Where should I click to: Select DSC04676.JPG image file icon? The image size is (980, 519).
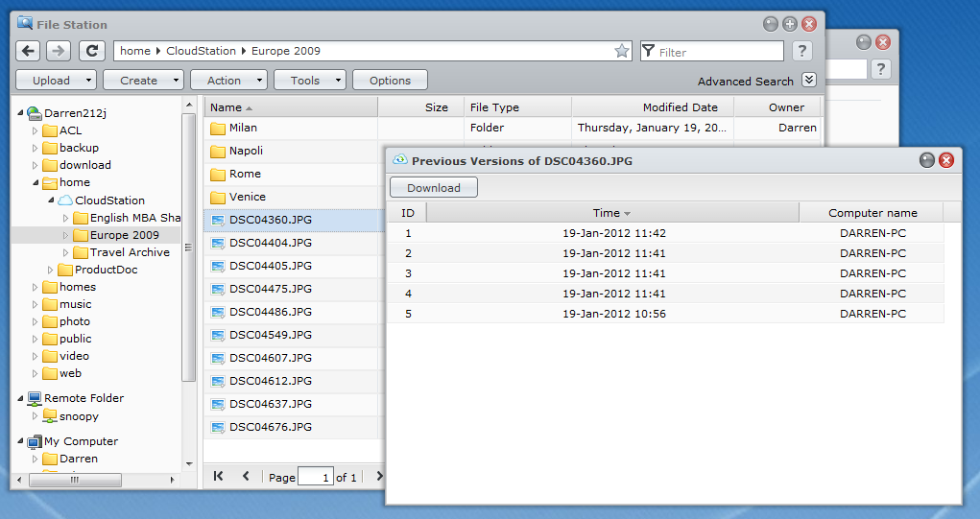(218, 427)
